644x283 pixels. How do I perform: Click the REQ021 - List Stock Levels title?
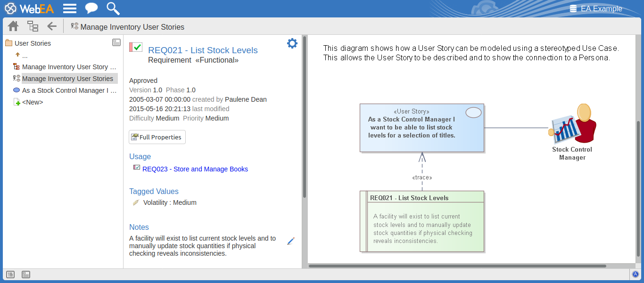203,50
